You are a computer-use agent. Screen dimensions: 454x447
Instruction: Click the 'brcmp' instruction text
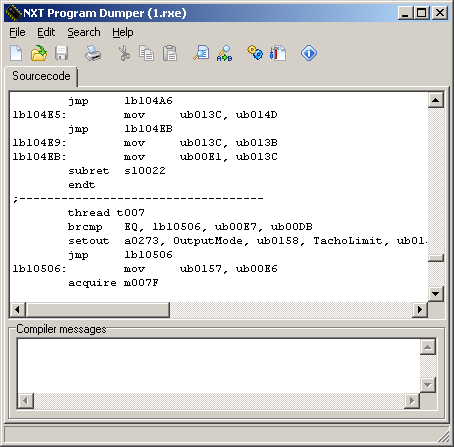click(85, 227)
